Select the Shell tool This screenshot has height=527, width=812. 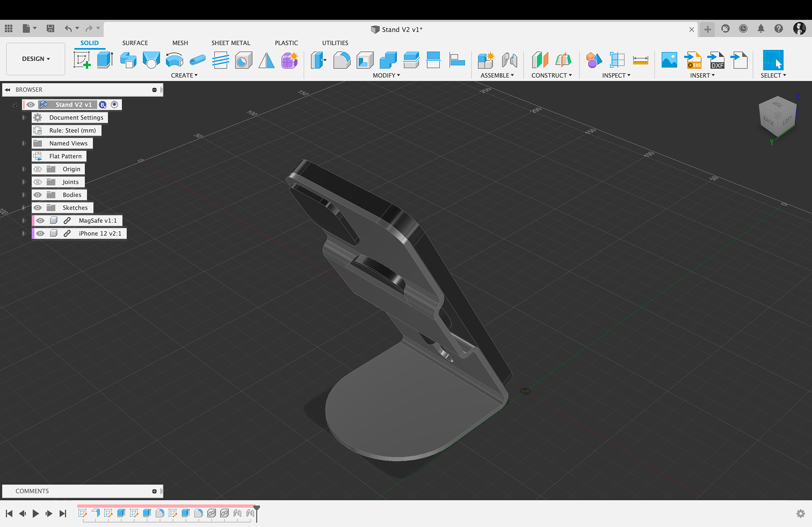[365, 60]
